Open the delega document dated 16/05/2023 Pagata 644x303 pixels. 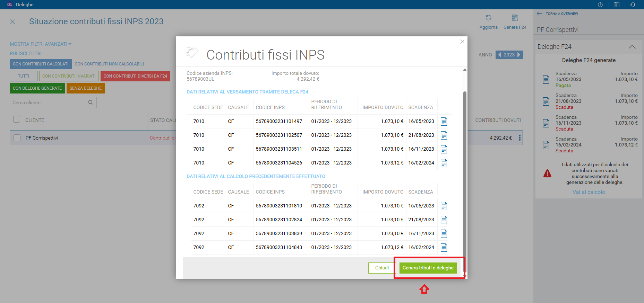click(x=546, y=80)
